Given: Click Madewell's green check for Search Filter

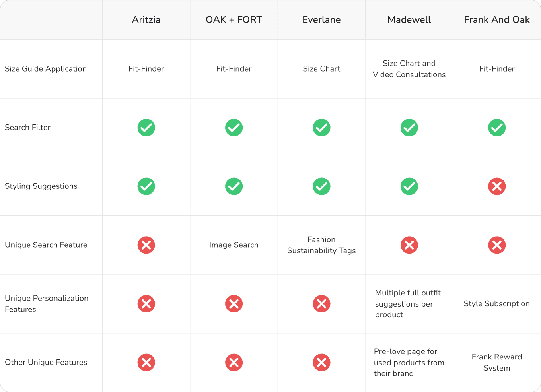Looking at the screenshot, I should (409, 128).
